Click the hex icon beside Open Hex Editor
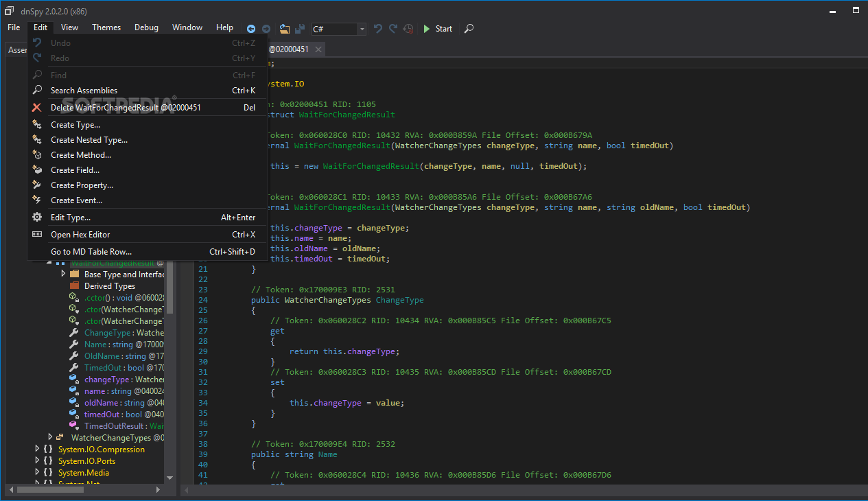 click(x=37, y=235)
